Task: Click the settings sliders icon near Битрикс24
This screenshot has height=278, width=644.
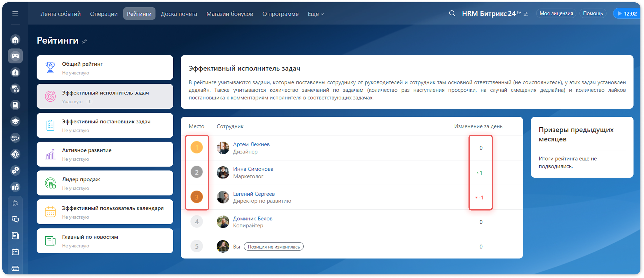Action: click(526, 14)
